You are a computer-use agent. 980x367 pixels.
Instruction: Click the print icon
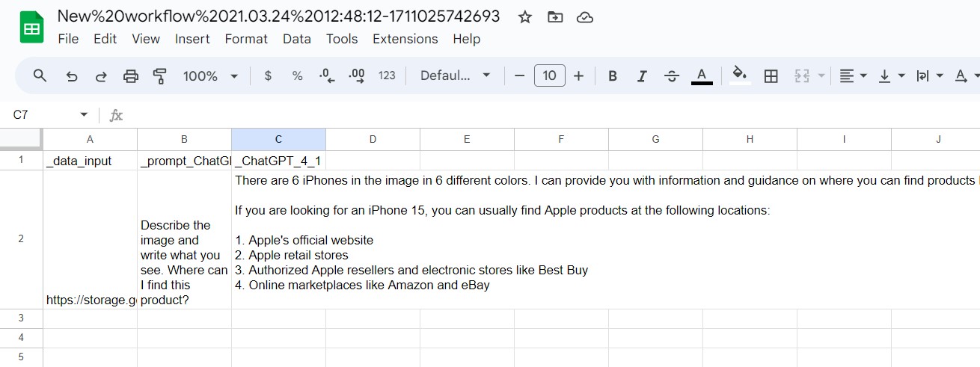click(131, 75)
